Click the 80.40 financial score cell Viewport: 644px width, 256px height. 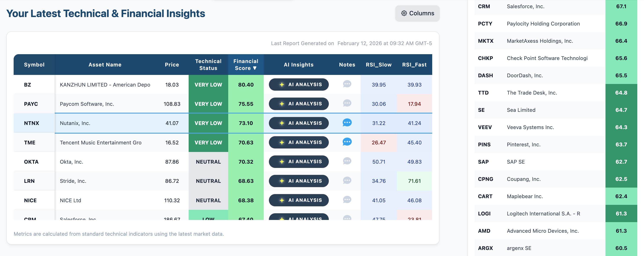pyautogui.click(x=246, y=85)
